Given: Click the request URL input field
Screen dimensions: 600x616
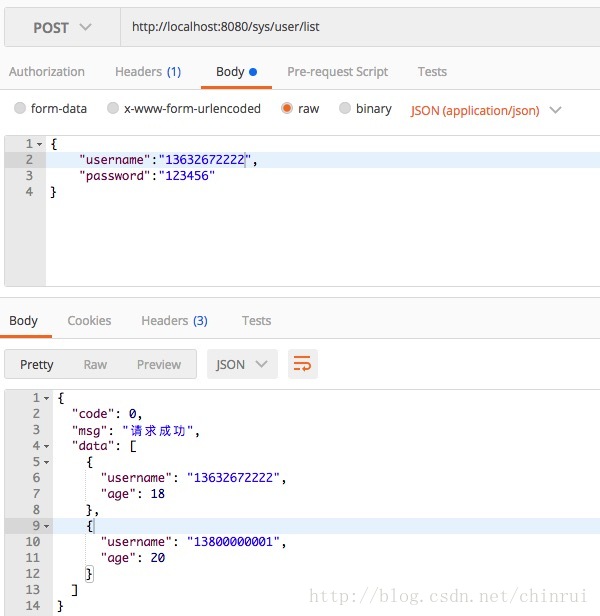Looking at the screenshot, I should click(x=360, y=28).
